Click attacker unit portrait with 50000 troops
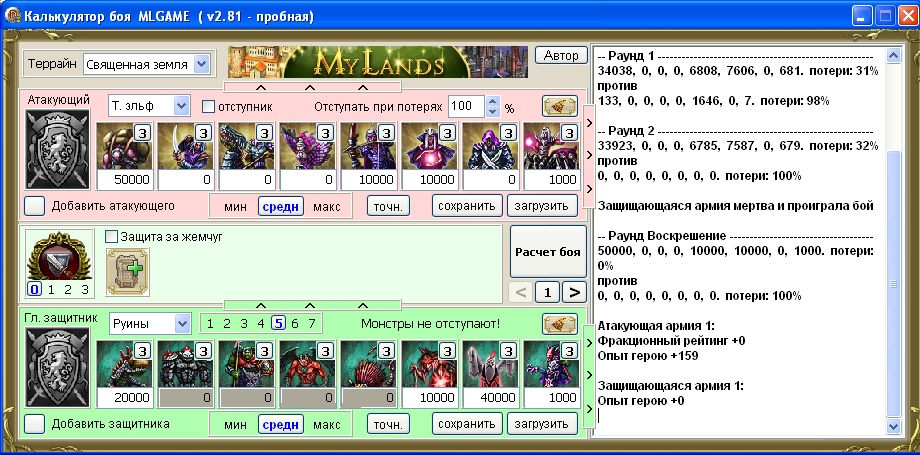920x455 pixels. [x=124, y=146]
